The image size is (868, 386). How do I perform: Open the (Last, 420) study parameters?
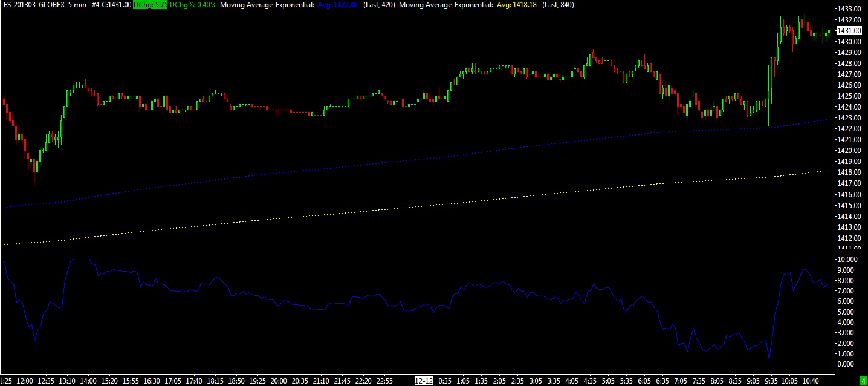point(379,5)
